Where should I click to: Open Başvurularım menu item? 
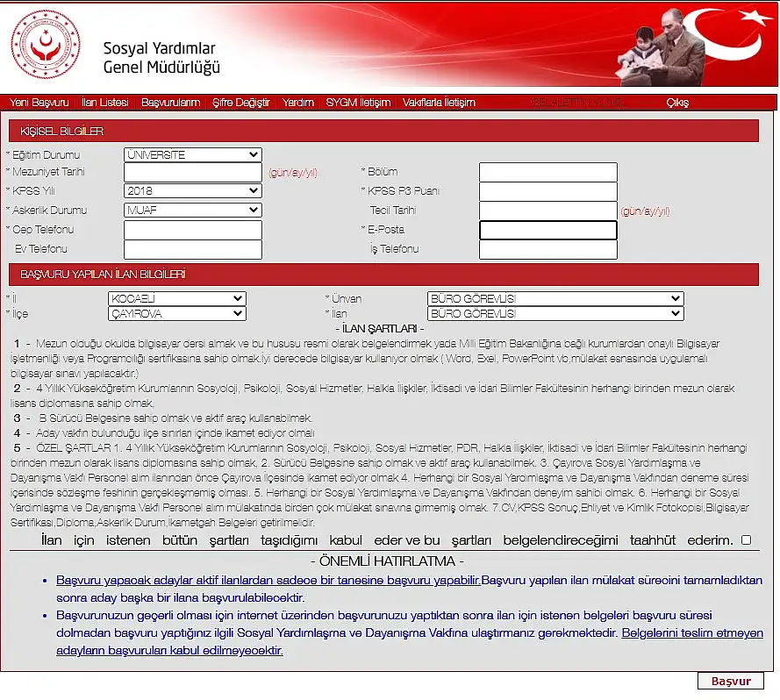pyautogui.click(x=170, y=103)
